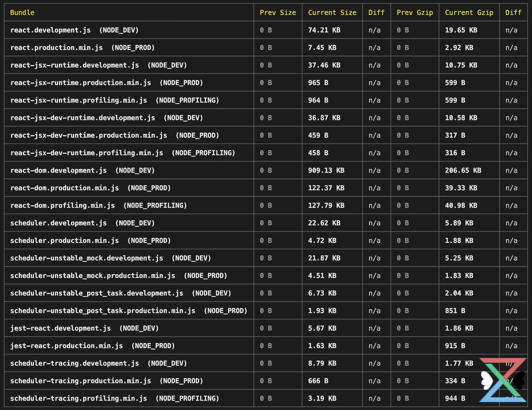The height and width of the screenshot is (410, 532).
Task: Click the Current Size column header
Action: click(x=332, y=12)
